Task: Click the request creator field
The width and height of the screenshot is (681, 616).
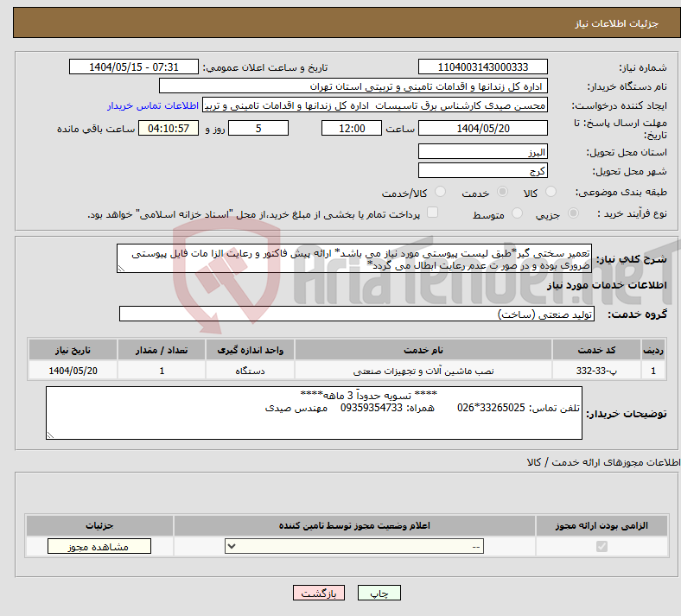Action: pos(375,105)
